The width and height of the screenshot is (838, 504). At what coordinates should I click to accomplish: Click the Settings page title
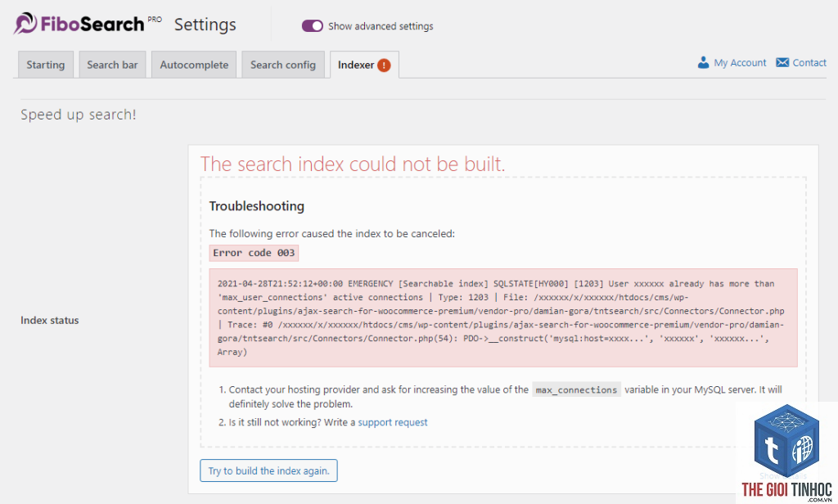[x=205, y=25]
